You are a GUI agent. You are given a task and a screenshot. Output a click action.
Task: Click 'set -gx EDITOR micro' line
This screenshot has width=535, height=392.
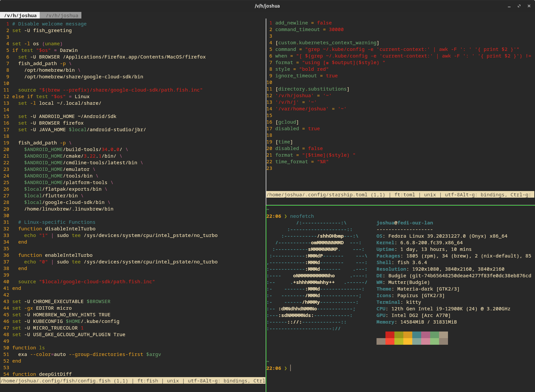(x=42, y=308)
